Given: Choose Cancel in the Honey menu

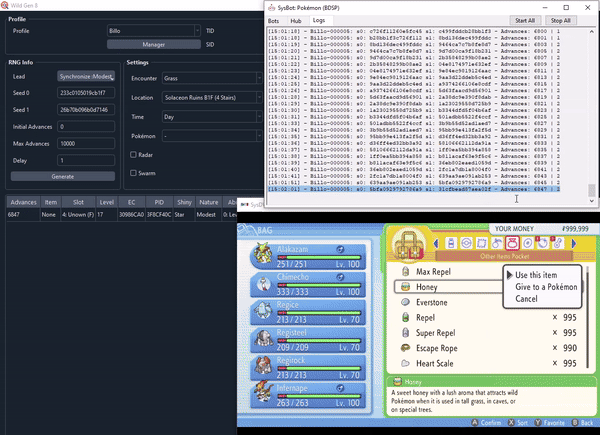Looking at the screenshot, I should pyautogui.click(x=526, y=299).
